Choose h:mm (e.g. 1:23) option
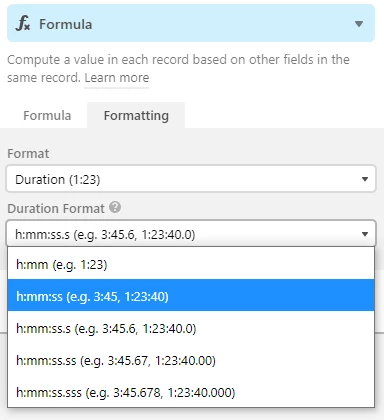This screenshot has width=384, height=420. coord(191,265)
